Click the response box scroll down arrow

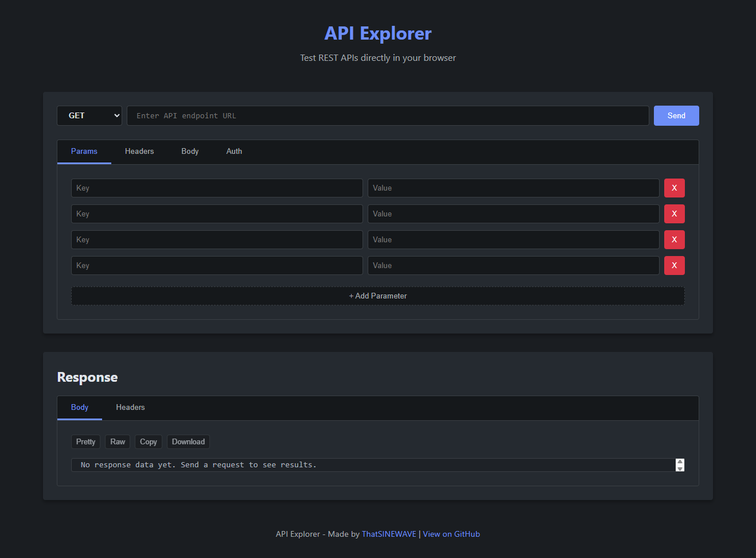680,468
